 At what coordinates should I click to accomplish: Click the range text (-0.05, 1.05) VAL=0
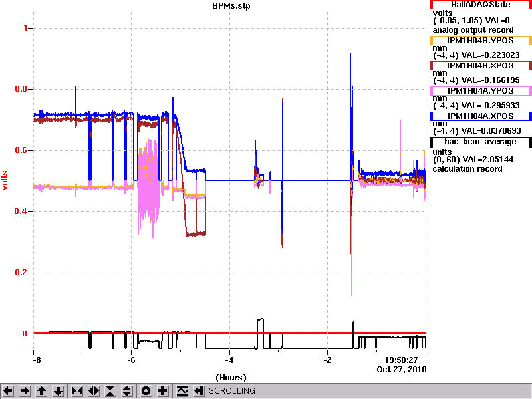point(471,21)
